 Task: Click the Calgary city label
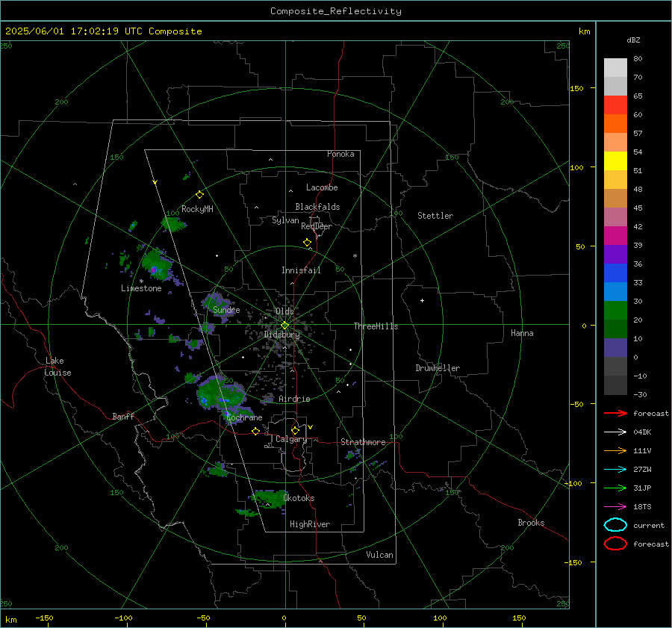[291, 439]
